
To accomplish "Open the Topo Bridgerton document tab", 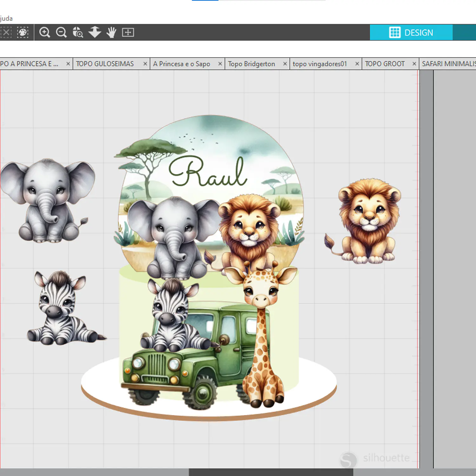I will 251,64.
